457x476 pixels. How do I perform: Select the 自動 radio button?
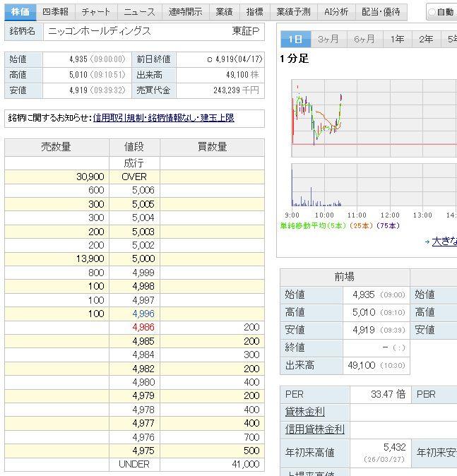pyautogui.click(x=432, y=13)
